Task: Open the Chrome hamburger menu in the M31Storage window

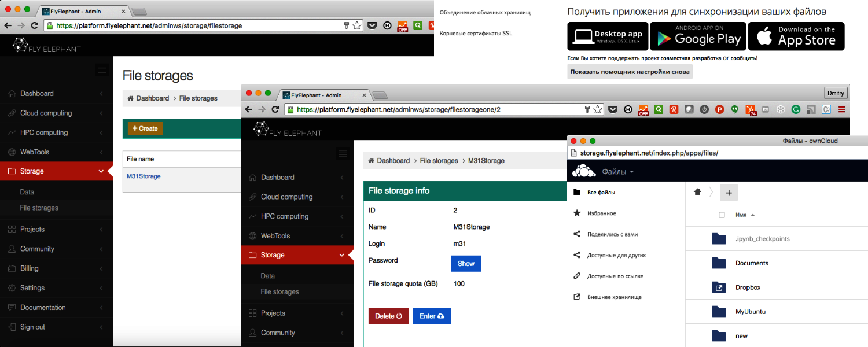Action: (842, 109)
